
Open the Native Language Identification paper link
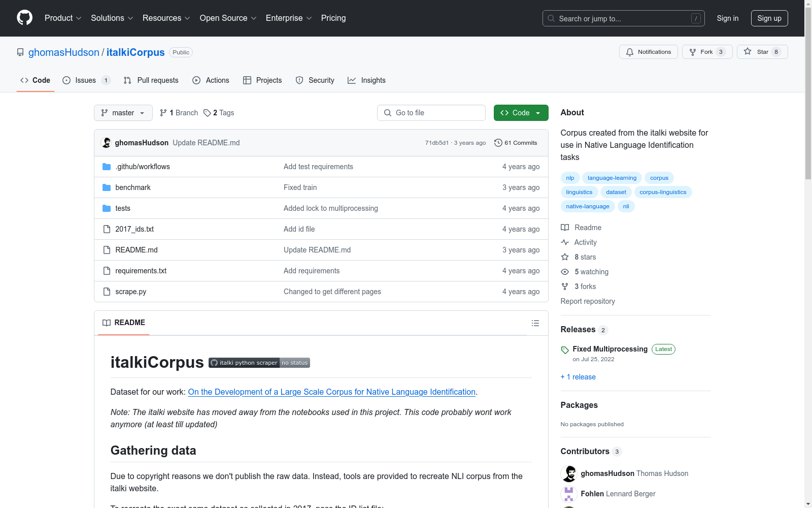(331, 392)
